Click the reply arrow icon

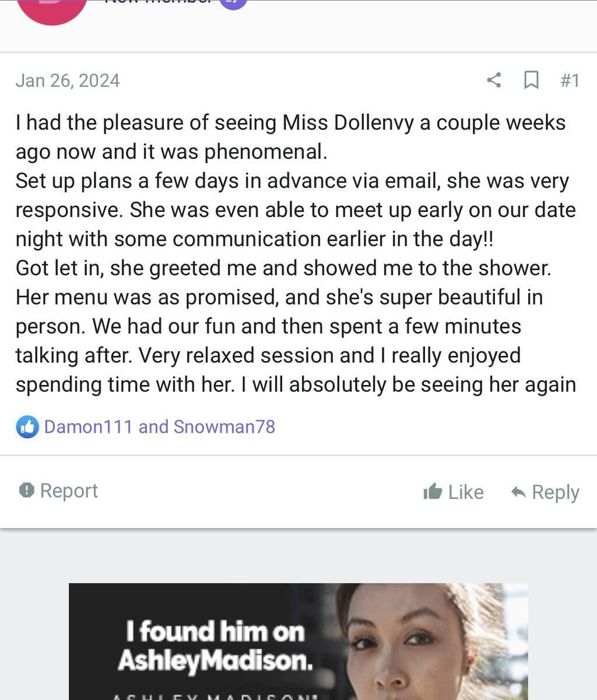click(518, 492)
